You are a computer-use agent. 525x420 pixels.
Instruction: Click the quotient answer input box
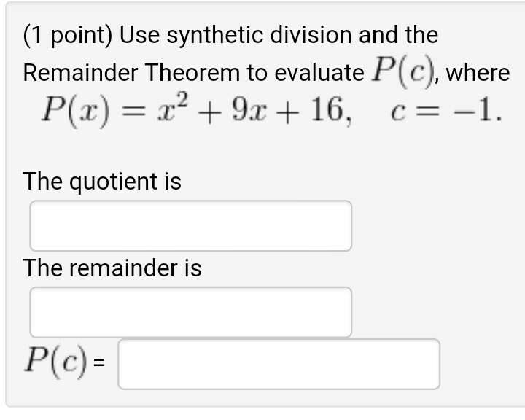[x=190, y=226]
